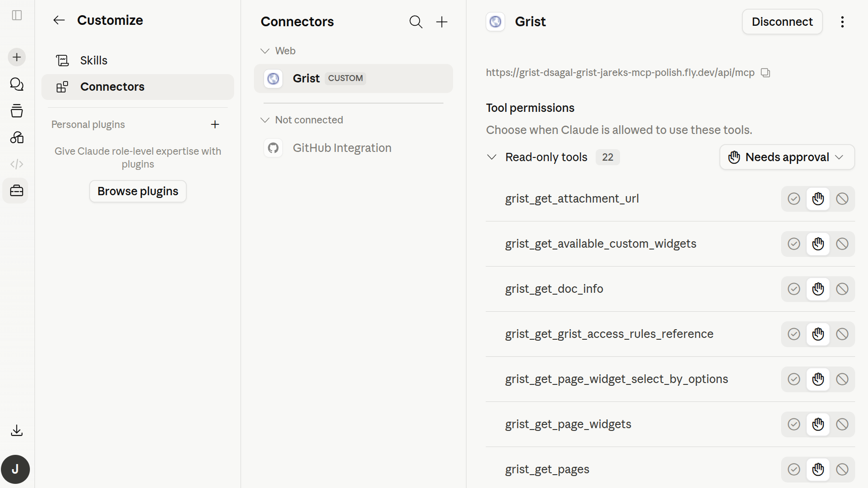This screenshot has width=868, height=488.
Task: Always allow grist_get_pages
Action: [x=794, y=470]
